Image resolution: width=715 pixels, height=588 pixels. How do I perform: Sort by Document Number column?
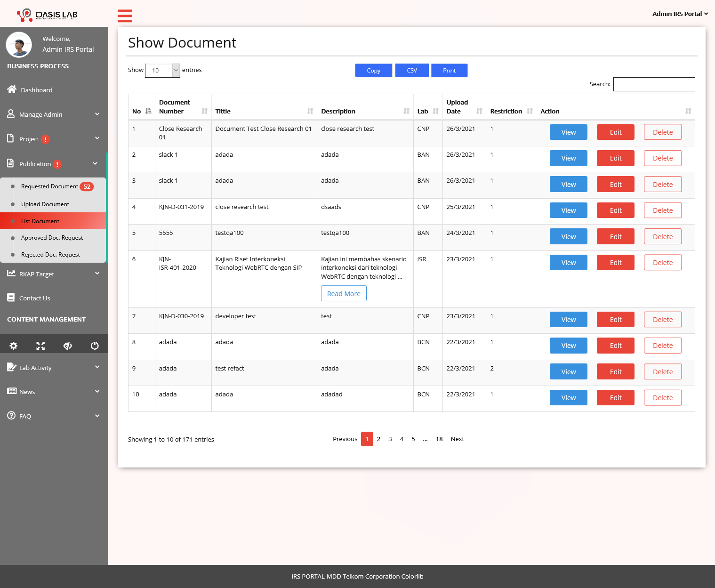tap(204, 111)
